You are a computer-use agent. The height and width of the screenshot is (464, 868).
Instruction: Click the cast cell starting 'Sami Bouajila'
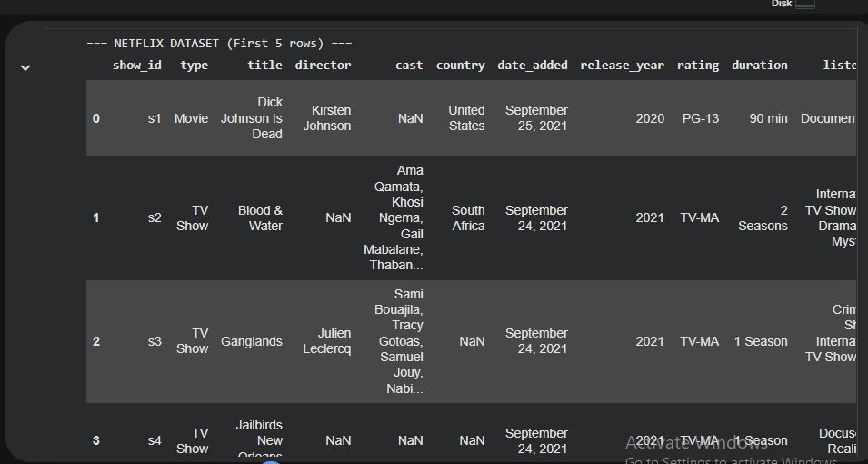401,341
